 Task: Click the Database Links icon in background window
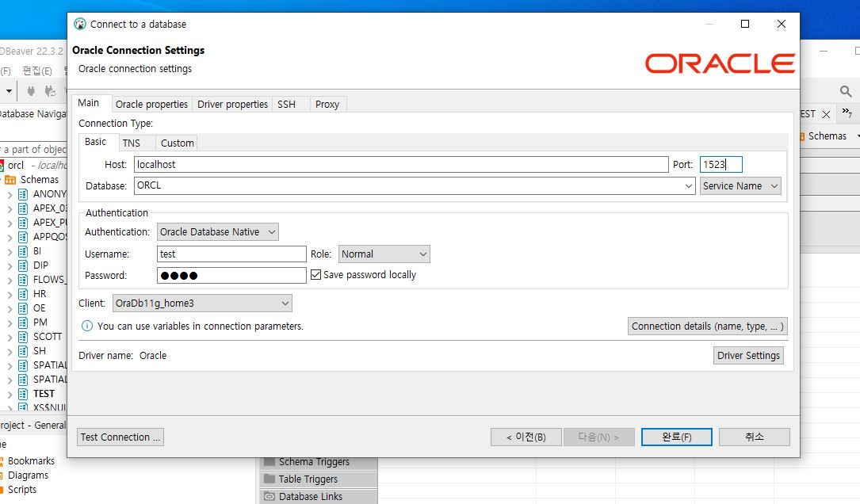(x=269, y=496)
